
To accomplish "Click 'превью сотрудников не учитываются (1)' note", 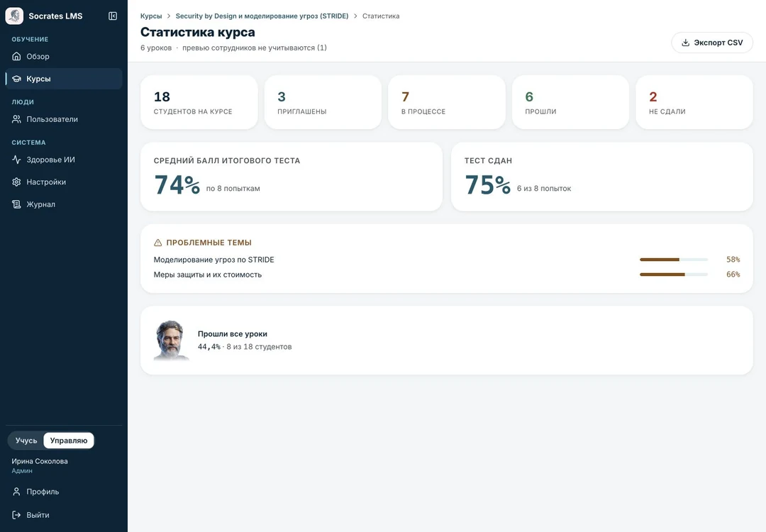I will [255, 48].
